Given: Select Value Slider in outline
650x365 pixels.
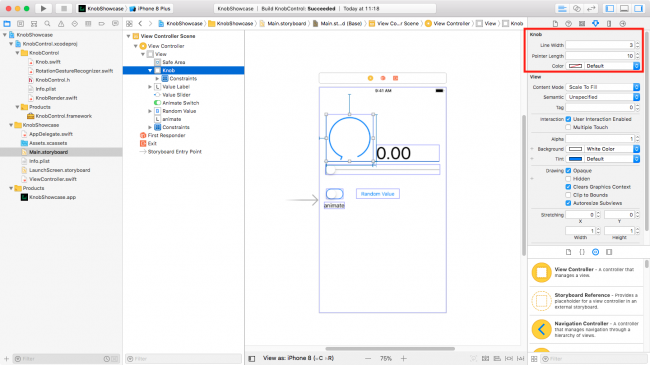Looking at the screenshot, I should coord(176,95).
